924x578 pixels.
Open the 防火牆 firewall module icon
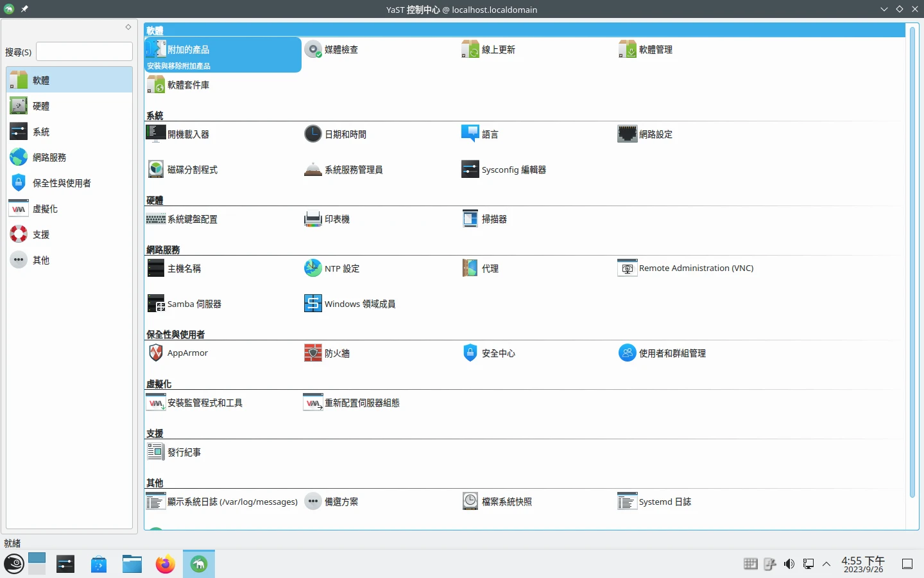(x=313, y=353)
